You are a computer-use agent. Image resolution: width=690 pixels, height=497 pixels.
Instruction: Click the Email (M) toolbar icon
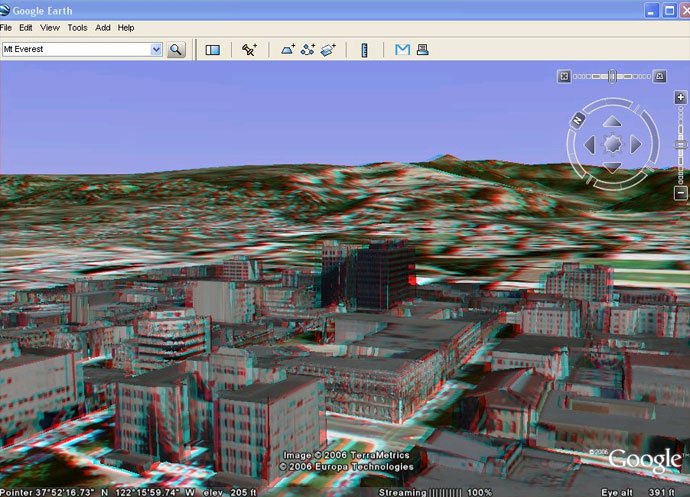[402, 50]
